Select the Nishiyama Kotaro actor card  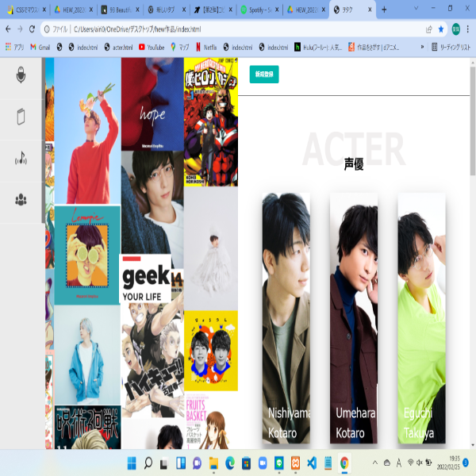(x=286, y=317)
